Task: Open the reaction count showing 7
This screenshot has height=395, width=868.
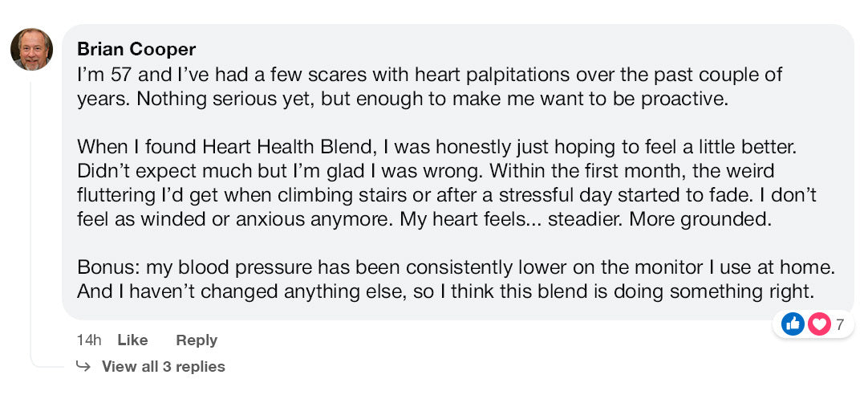Action: (x=840, y=324)
